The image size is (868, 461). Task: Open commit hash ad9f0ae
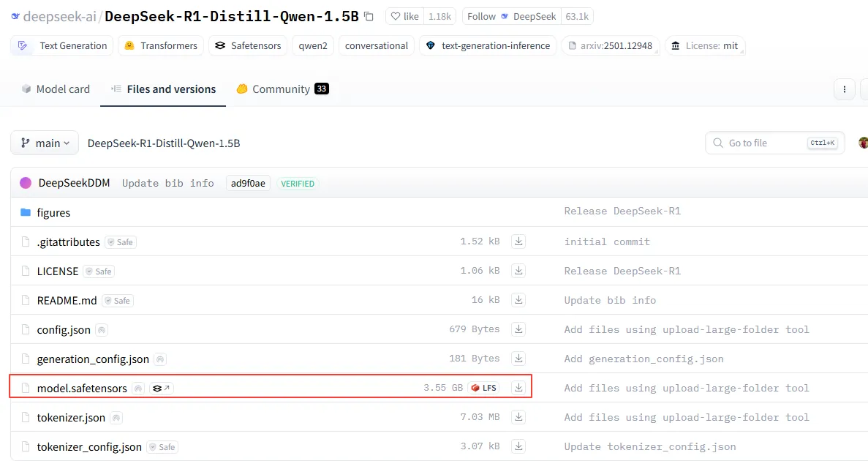(248, 183)
